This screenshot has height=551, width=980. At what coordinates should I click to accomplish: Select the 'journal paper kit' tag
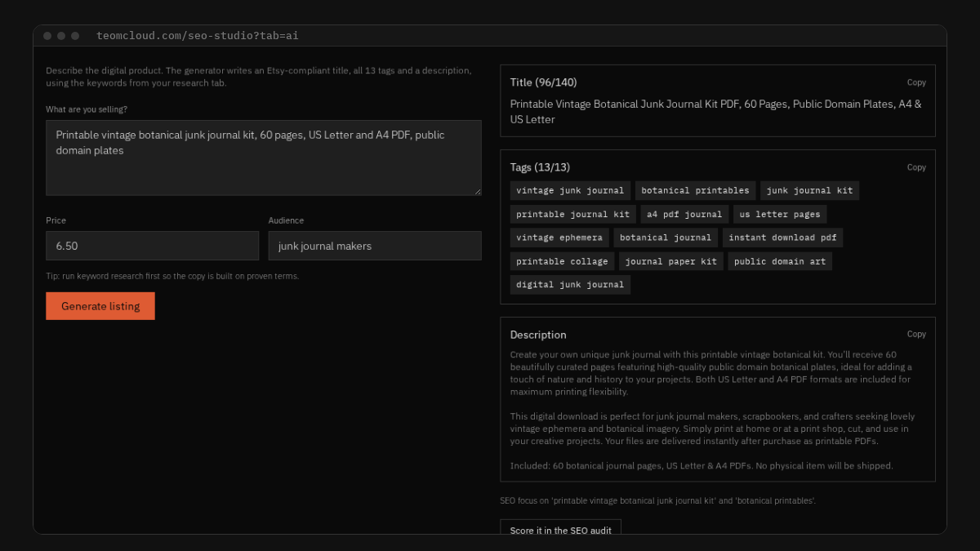point(671,262)
